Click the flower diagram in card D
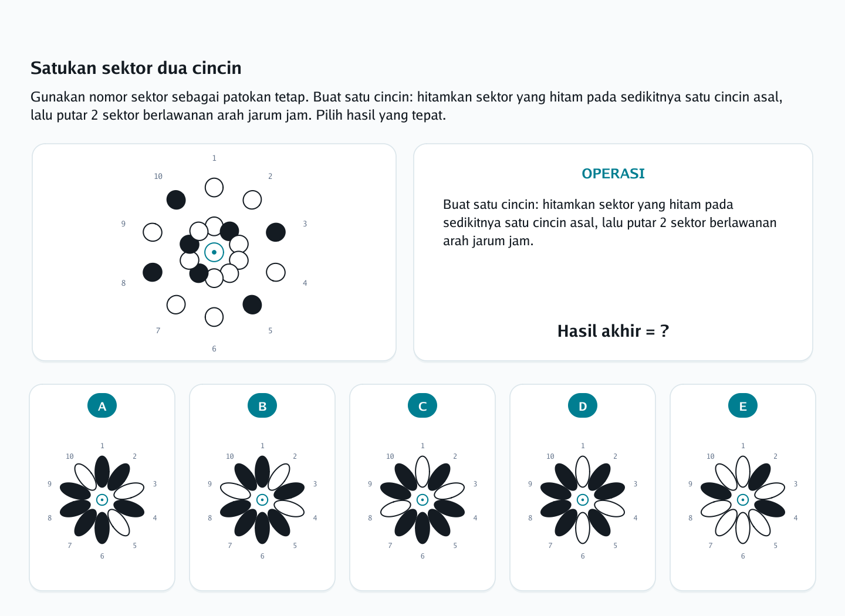Viewport: 845px width, 616px height. click(583, 500)
